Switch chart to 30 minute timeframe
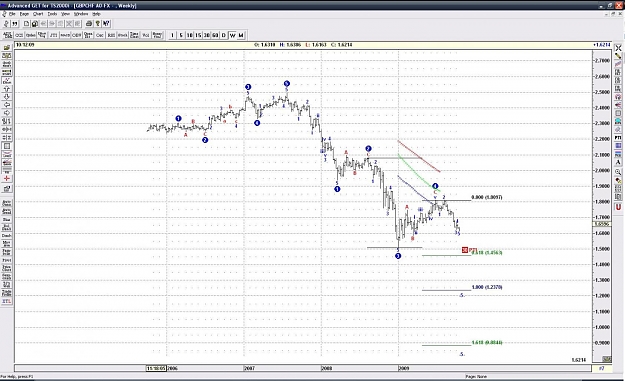Image resolution: width=625 pixels, height=381 pixels. [206, 35]
